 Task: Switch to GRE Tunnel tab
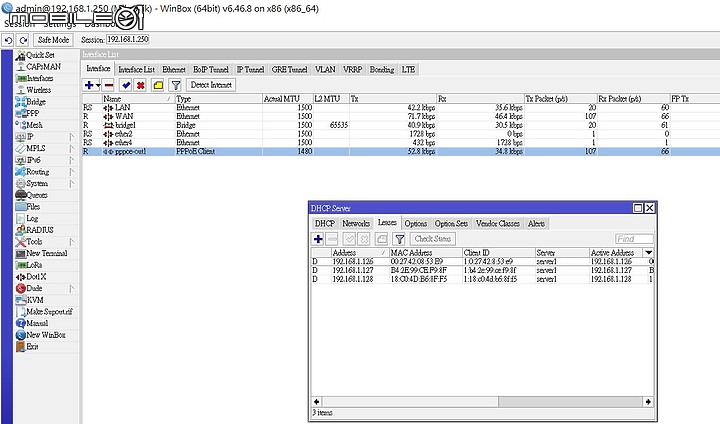tap(289, 69)
